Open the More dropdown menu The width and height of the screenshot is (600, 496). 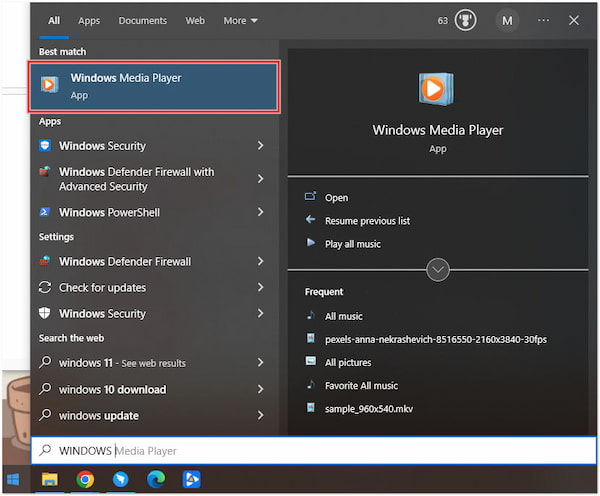240,21
